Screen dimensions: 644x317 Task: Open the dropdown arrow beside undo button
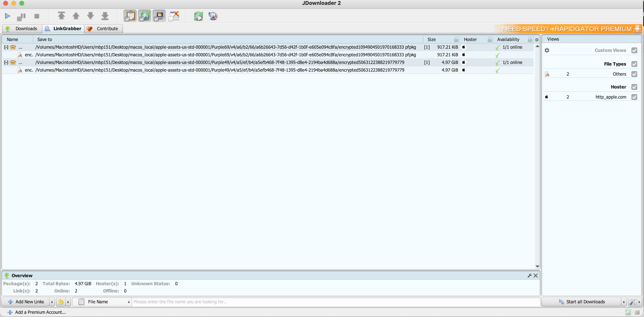(68, 302)
